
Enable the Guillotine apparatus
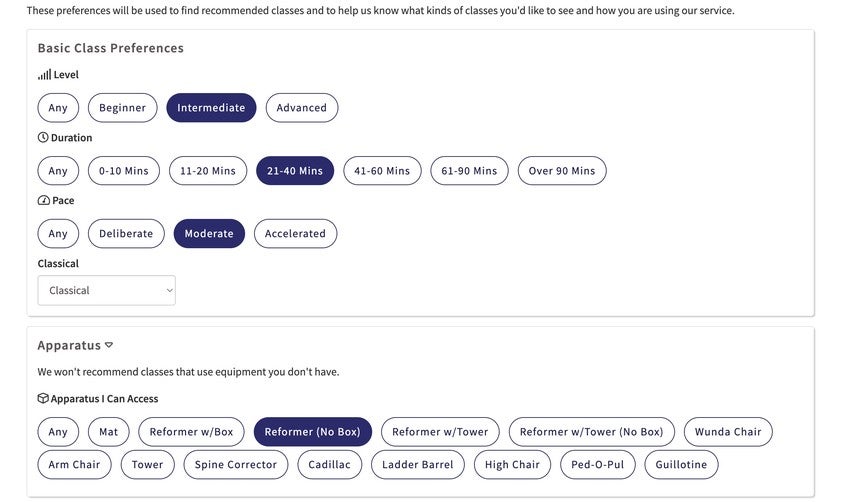tap(681, 465)
